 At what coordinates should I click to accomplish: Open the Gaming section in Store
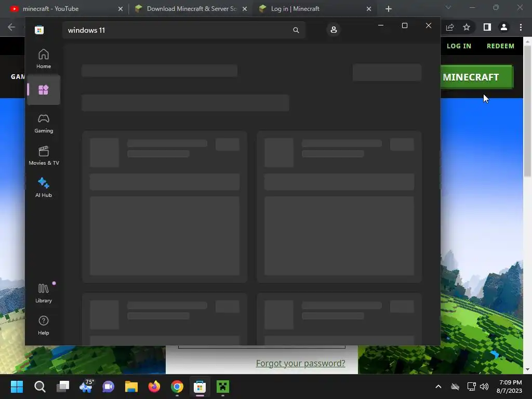coord(44,123)
